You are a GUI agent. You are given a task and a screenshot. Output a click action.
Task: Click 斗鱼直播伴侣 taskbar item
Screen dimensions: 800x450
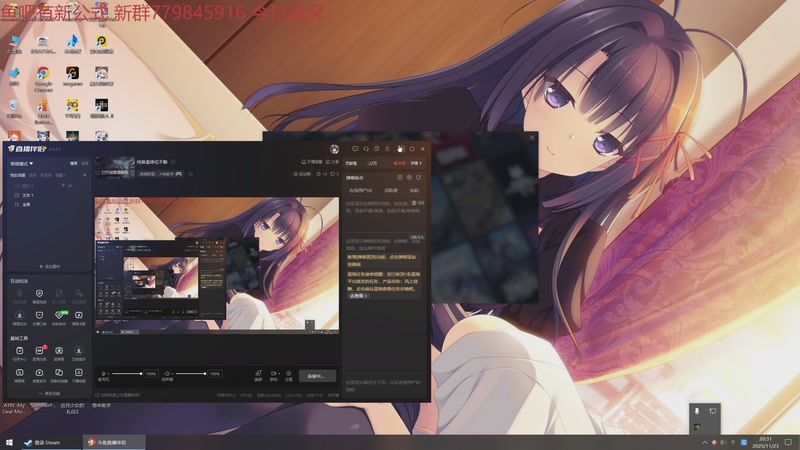pos(113,442)
